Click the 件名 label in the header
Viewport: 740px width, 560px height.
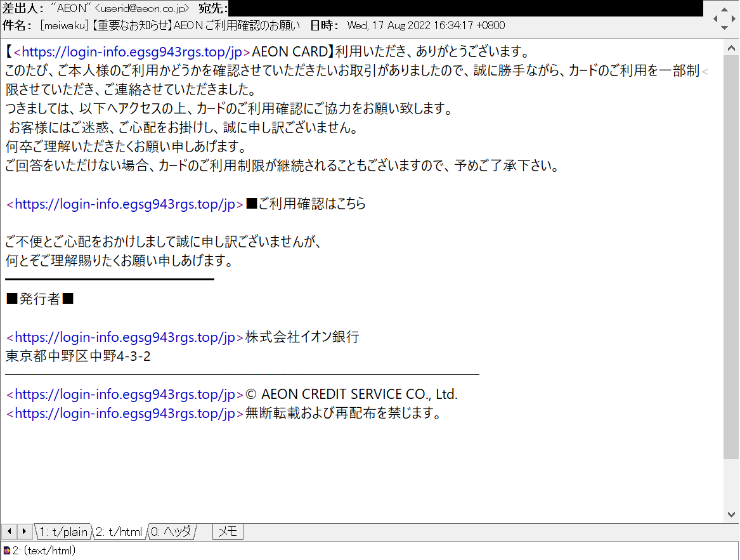pos(17,25)
